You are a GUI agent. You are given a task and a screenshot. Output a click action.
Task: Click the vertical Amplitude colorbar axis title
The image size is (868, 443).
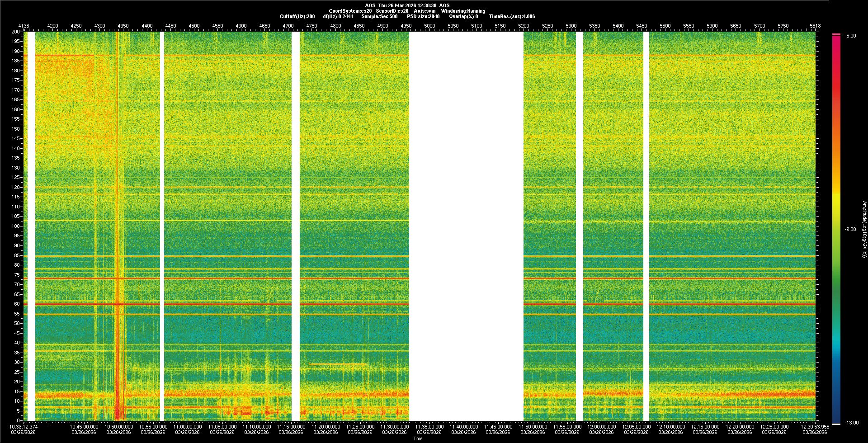coord(864,230)
